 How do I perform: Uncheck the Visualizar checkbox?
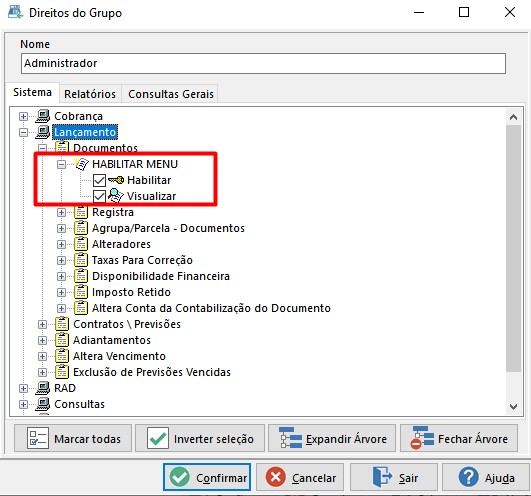coord(99,196)
